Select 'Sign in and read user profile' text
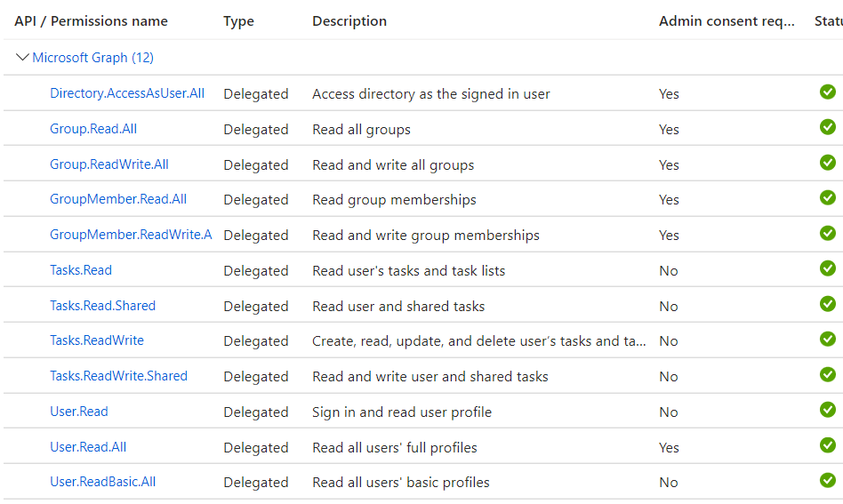 pyautogui.click(x=402, y=412)
